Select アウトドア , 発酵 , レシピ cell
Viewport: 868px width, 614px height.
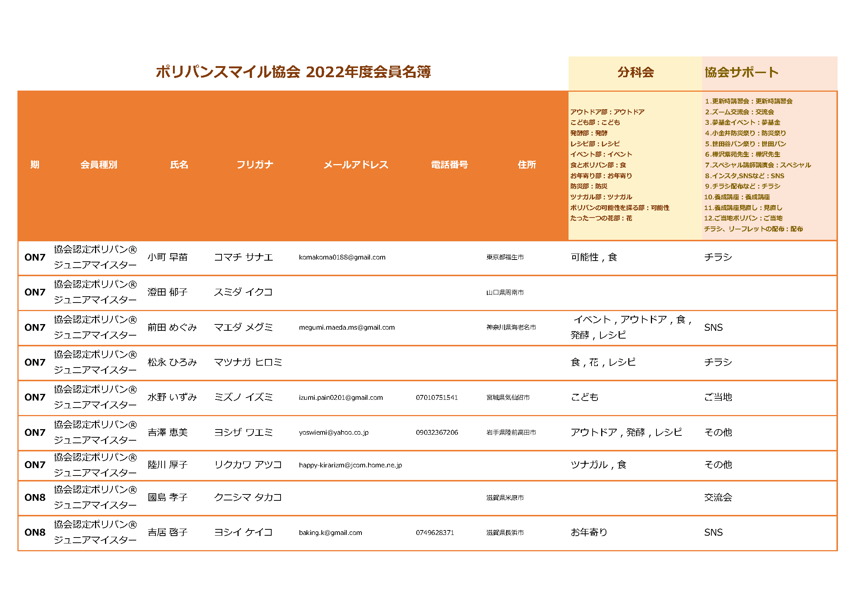(626, 432)
